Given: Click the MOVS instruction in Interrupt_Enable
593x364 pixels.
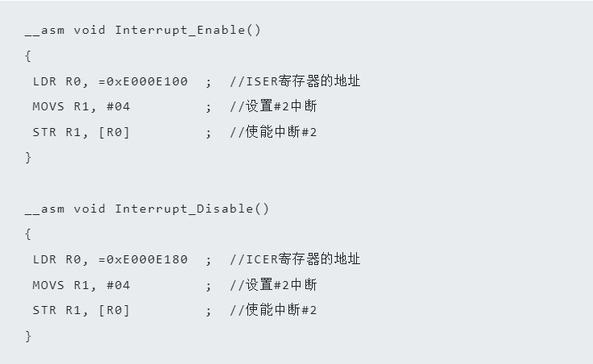Looking at the screenshot, I should point(48,106).
